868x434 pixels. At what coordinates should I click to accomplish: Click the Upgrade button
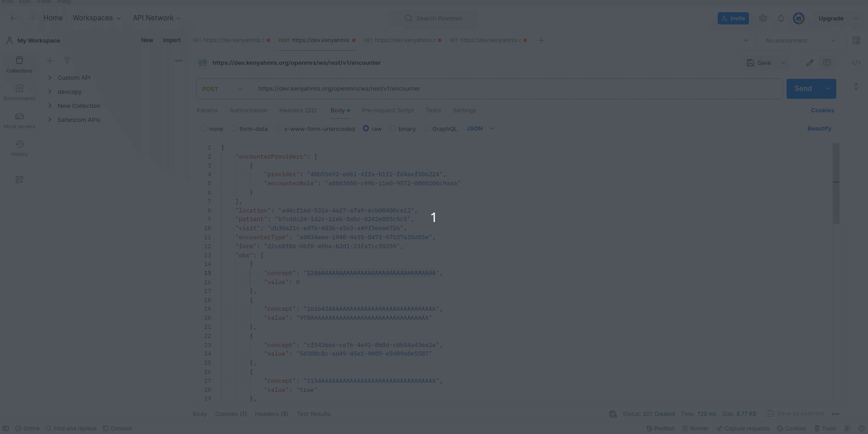pos(831,19)
